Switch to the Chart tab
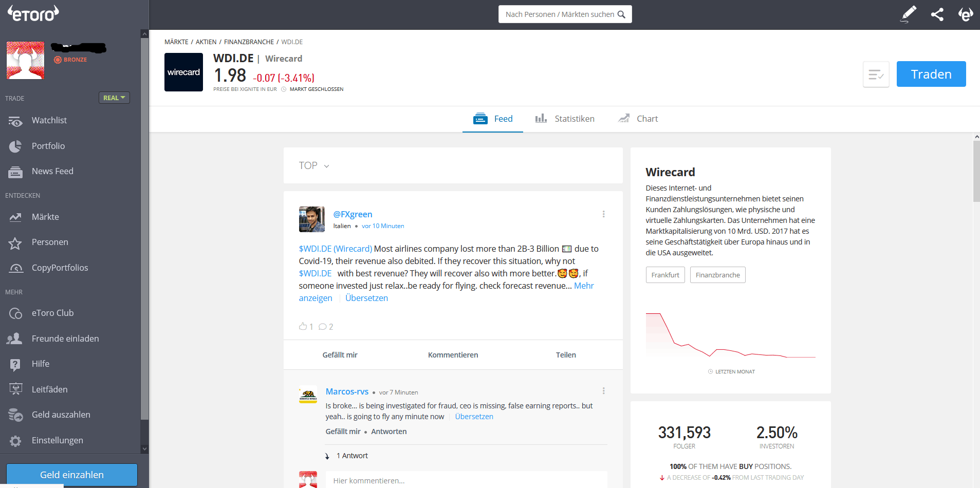The height and width of the screenshot is (488, 980). (638, 119)
